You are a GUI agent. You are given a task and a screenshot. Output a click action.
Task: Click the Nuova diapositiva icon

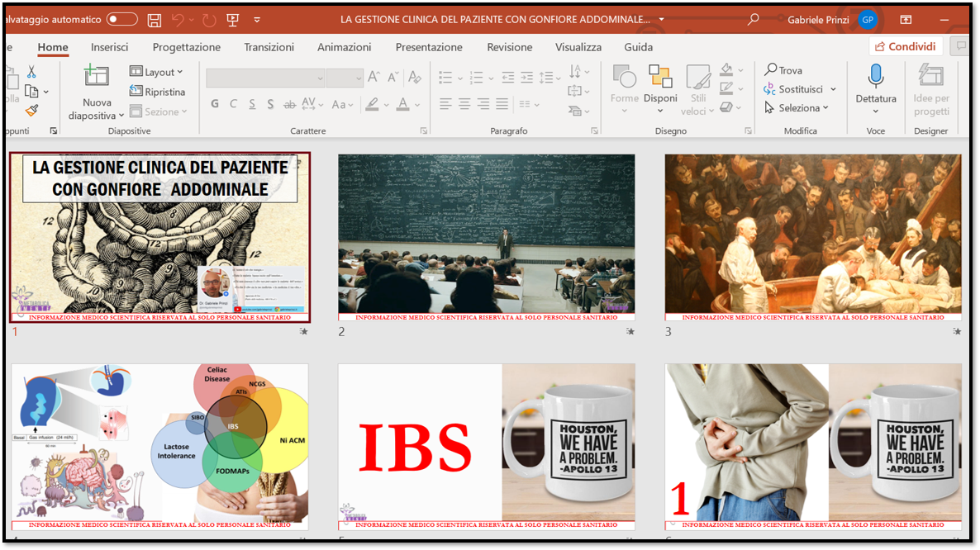pyautogui.click(x=97, y=77)
